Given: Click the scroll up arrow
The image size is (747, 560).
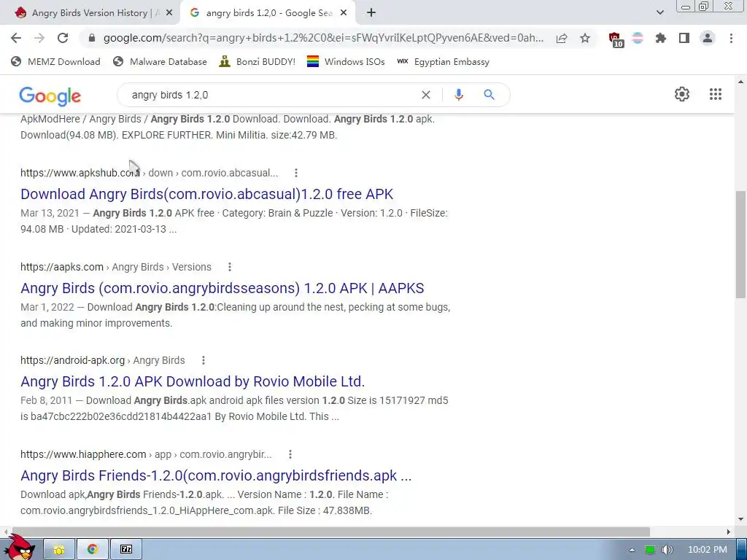Looking at the screenshot, I should [x=740, y=82].
